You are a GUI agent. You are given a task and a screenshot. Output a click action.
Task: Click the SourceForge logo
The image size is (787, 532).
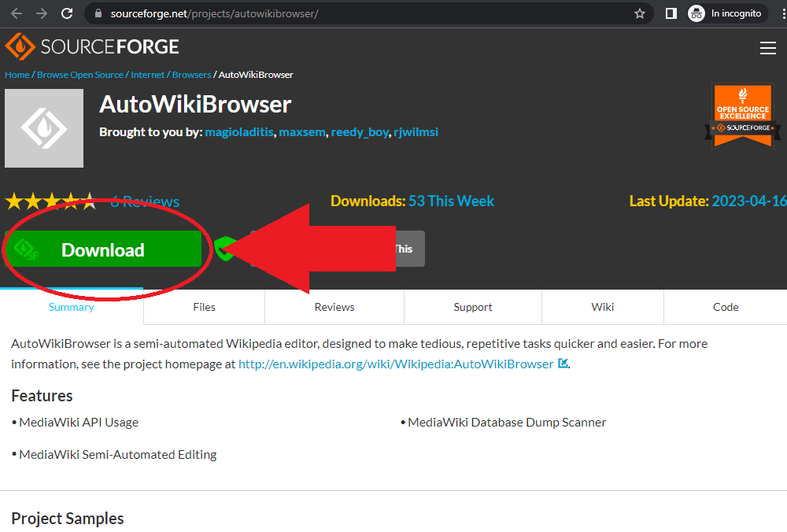[92, 46]
